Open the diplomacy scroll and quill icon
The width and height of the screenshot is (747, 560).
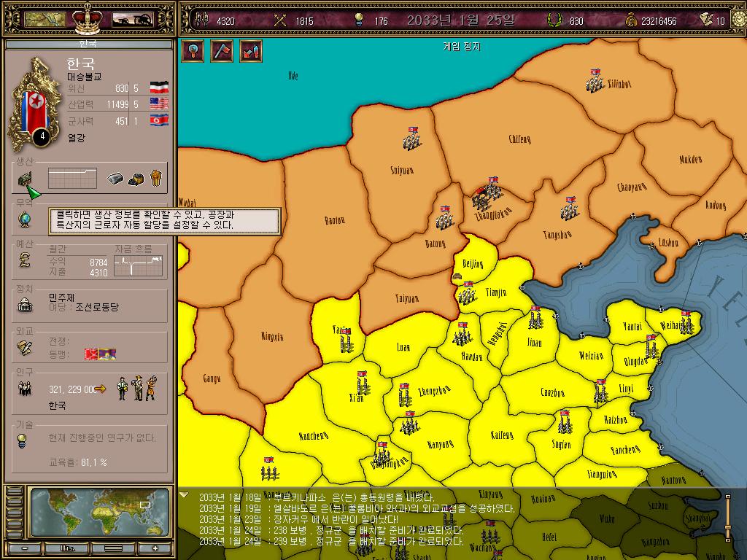24,348
